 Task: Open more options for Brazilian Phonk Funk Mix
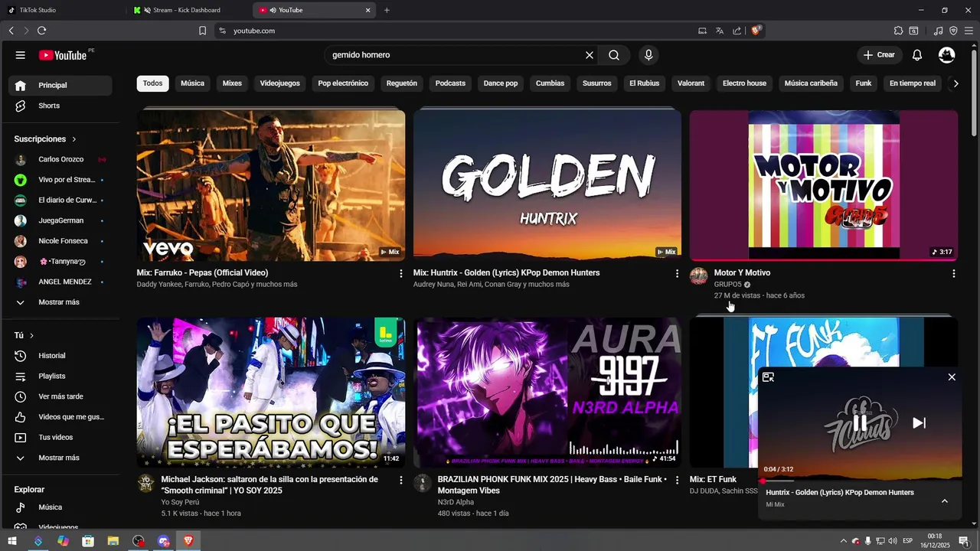tap(677, 480)
